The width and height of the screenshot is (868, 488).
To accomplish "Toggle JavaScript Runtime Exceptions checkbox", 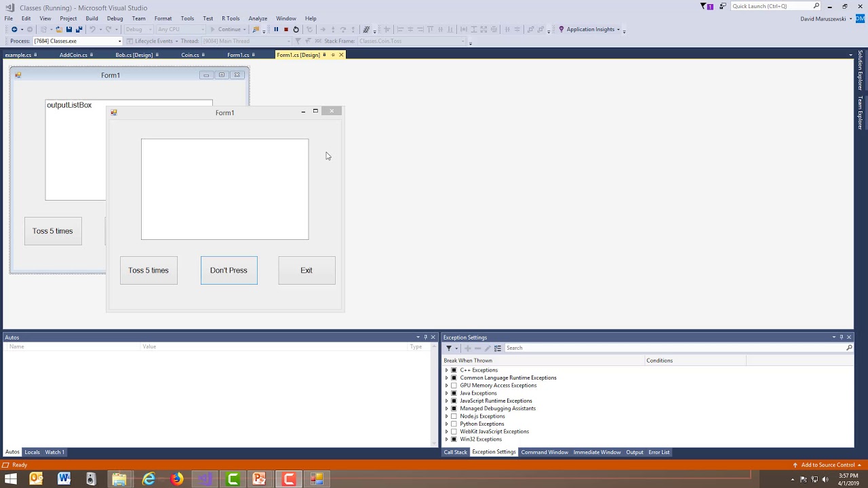I will pyautogui.click(x=454, y=401).
